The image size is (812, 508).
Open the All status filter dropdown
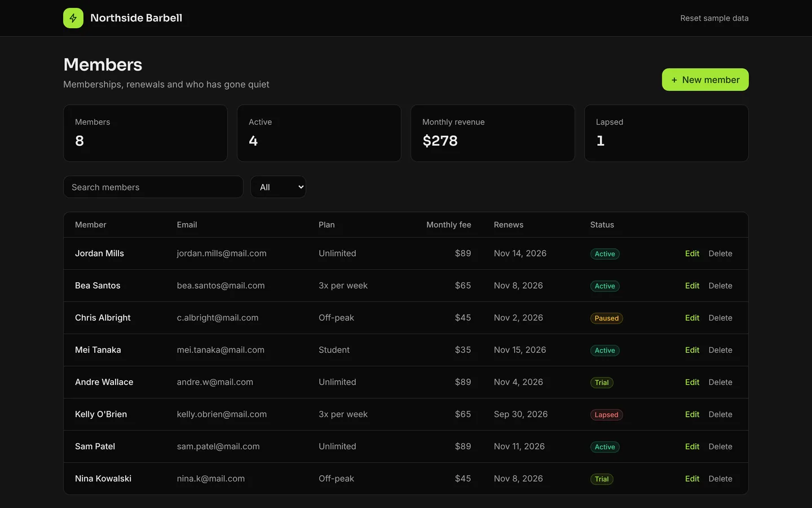tap(278, 187)
